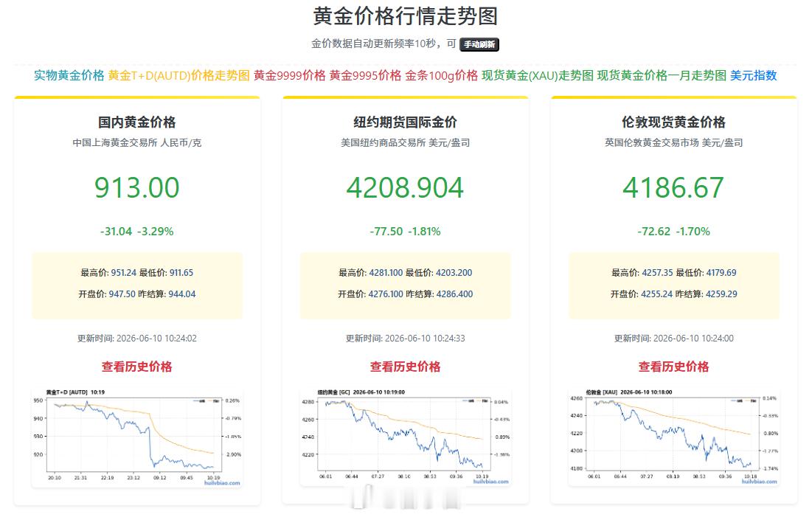Open the 黄金T+D [AUTD] chart thumbnail
The height and width of the screenshot is (517, 812).
coord(137,438)
